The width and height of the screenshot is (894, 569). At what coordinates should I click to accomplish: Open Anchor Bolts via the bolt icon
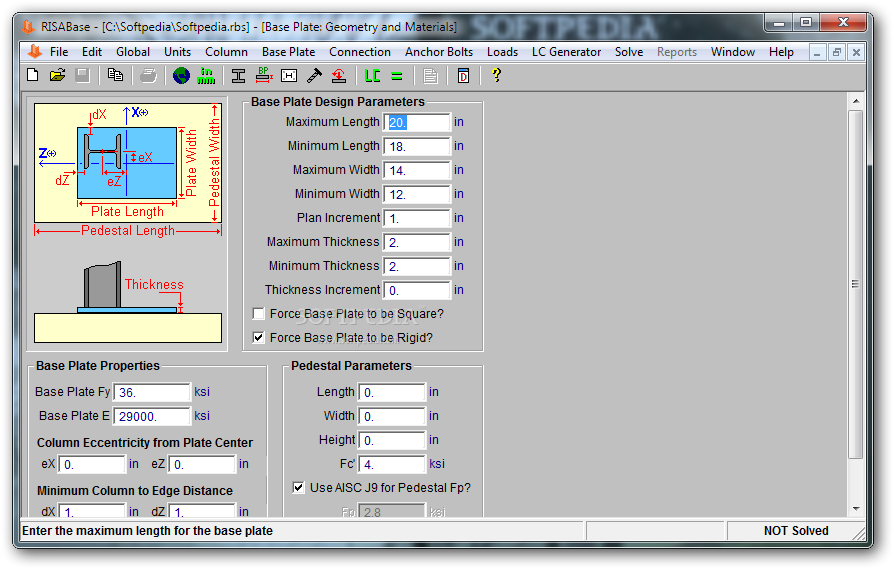pos(314,75)
